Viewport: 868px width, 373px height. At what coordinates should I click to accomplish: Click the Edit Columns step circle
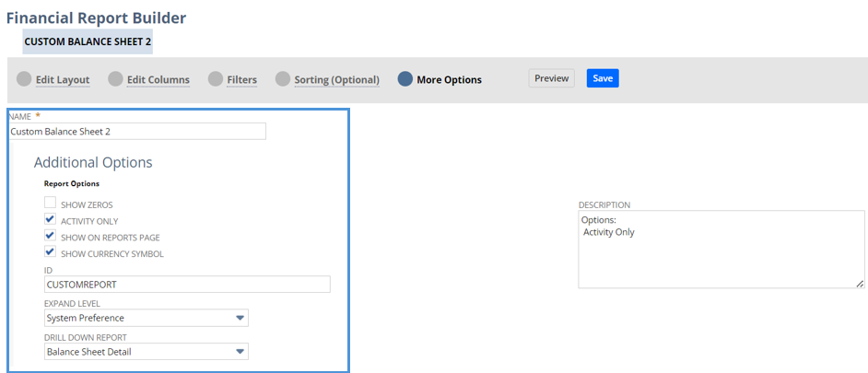click(115, 79)
